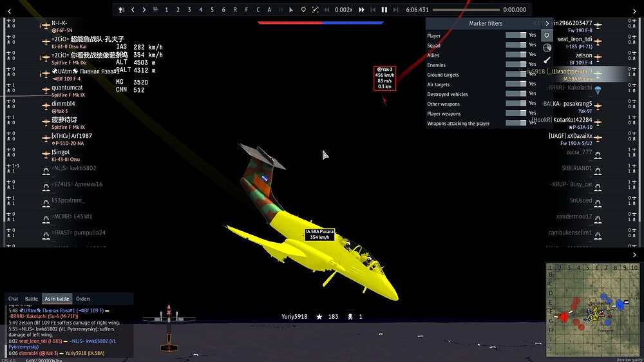The height and width of the screenshot is (362, 644).
Task: Toggle the Player weapons marker filter
Action: point(516,113)
